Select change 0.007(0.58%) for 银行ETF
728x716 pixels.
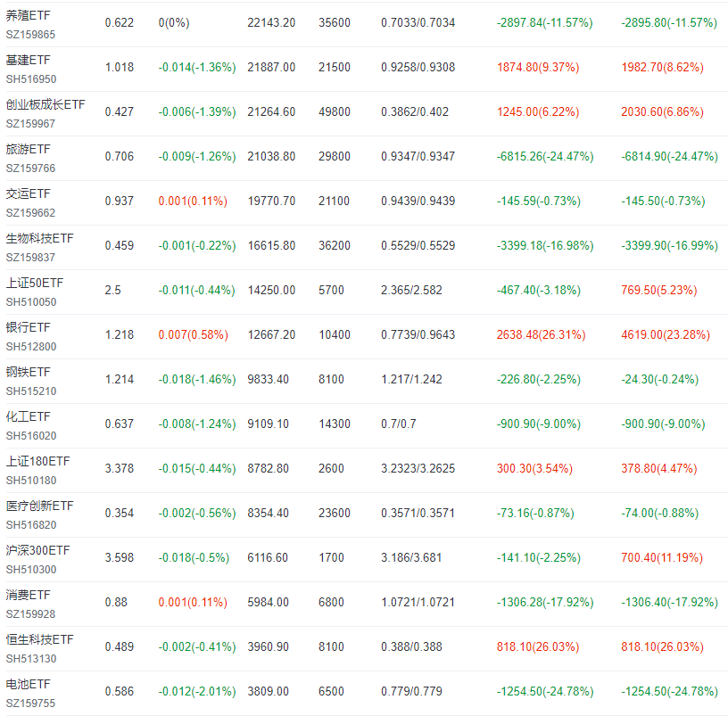click(x=193, y=334)
